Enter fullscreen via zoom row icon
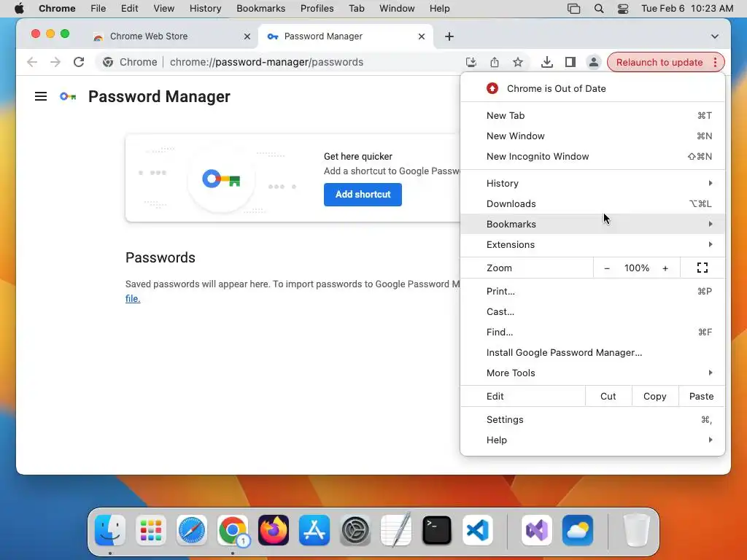 tap(703, 268)
